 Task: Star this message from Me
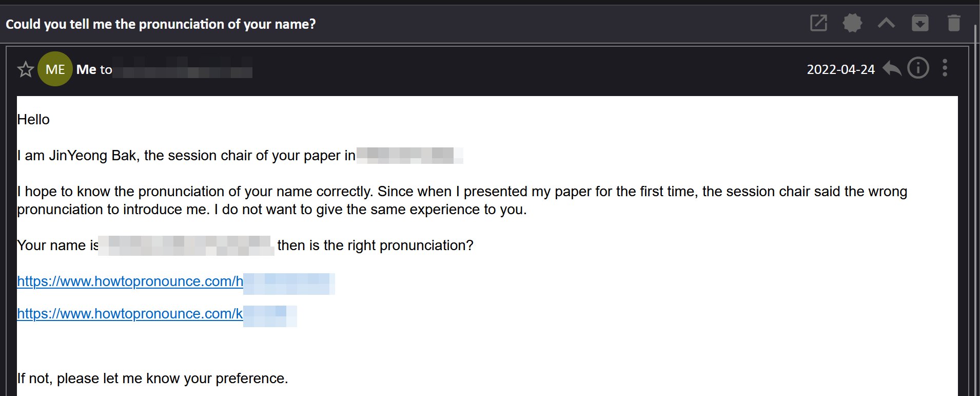26,69
